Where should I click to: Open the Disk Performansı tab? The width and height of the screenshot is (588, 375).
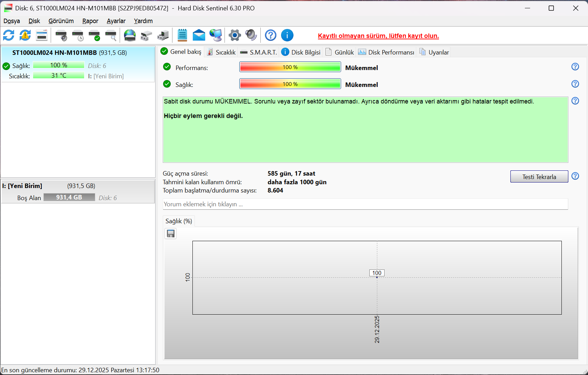(x=386, y=52)
